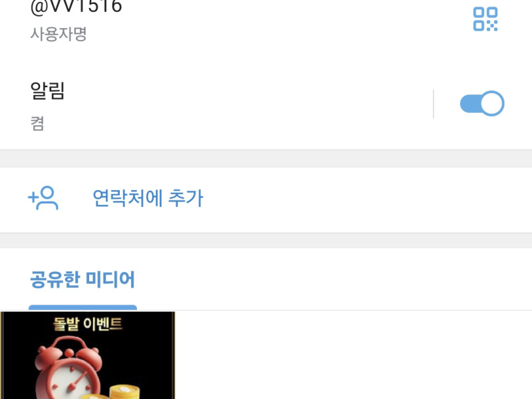Click the blue indicator bar under 공유한 미디어
532x399 pixels.
pos(82,308)
